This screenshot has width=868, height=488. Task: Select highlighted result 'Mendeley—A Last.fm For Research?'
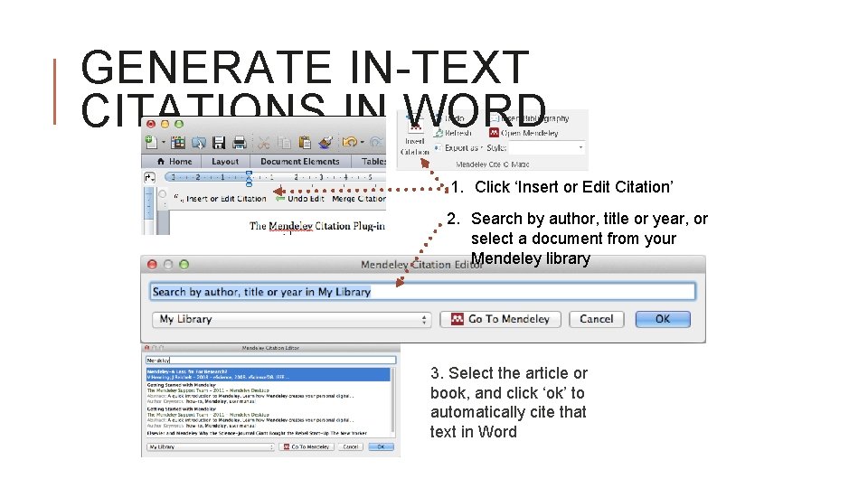tap(269, 374)
